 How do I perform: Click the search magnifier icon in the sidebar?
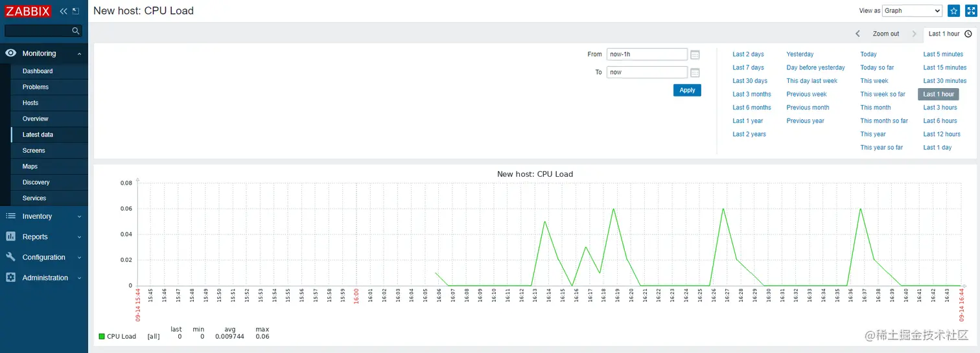[x=76, y=30]
